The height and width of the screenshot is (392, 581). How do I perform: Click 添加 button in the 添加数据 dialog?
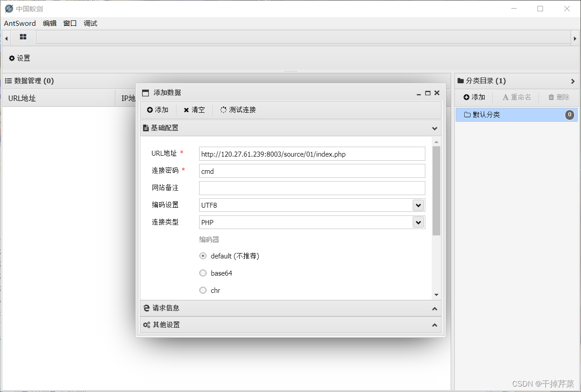158,110
